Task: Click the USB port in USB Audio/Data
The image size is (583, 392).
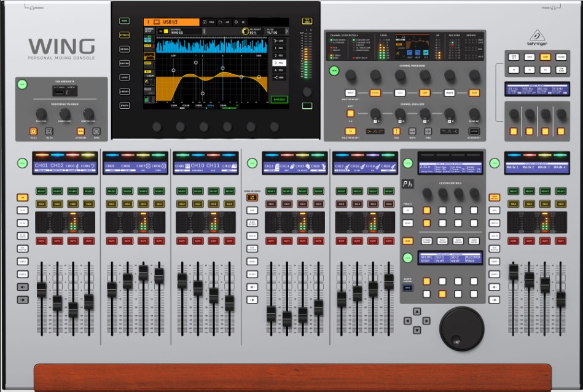Action: pos(60,90)
